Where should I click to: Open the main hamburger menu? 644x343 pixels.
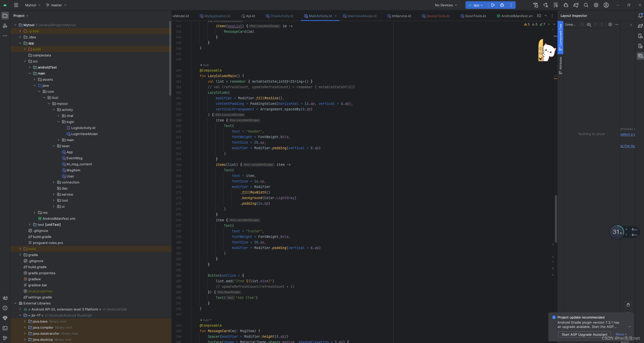click(16, 5)
